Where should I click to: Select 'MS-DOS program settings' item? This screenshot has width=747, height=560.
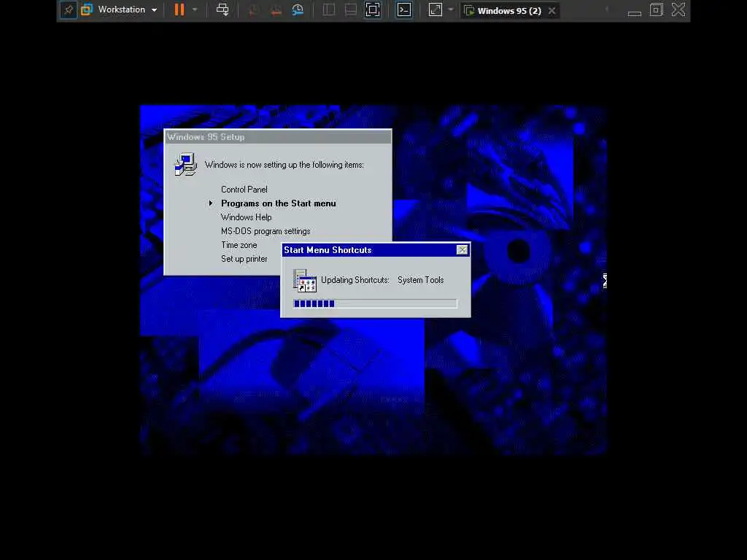pyautogui.click(x=266, y=231)
